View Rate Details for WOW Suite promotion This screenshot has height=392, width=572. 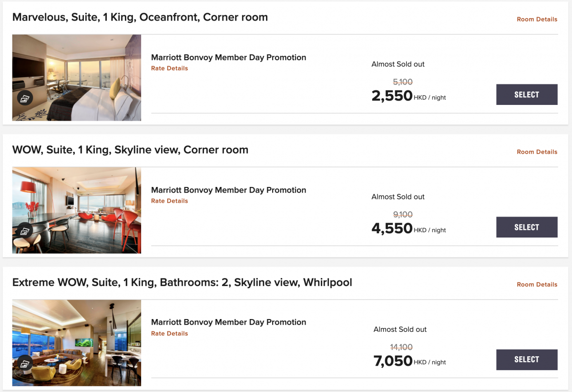click(x=169, y=201)
